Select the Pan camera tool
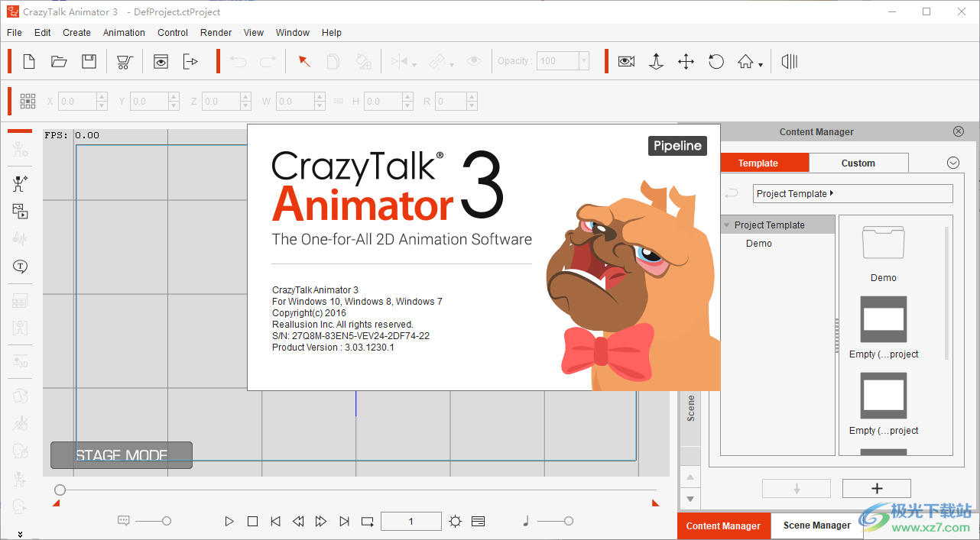 (686, 61)
